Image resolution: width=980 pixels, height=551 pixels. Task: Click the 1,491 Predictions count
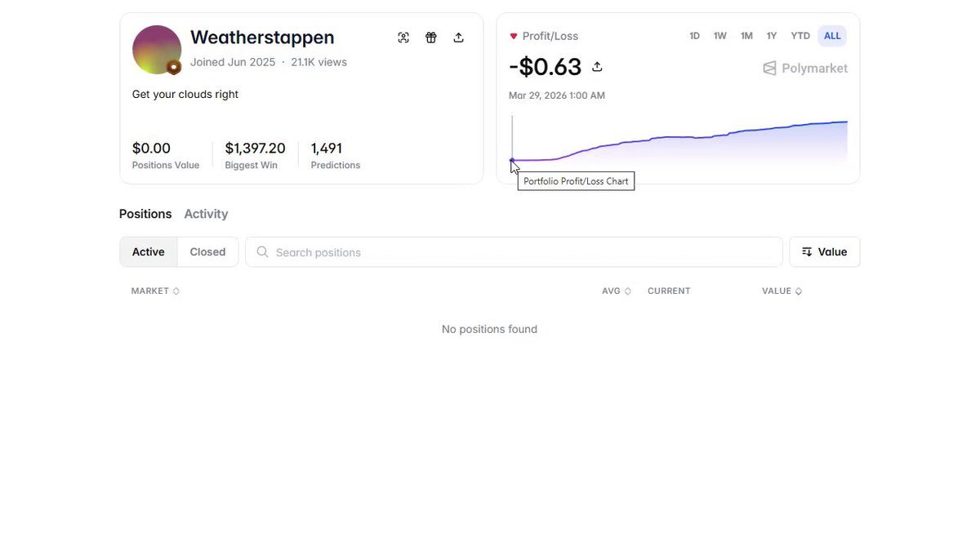327,149
